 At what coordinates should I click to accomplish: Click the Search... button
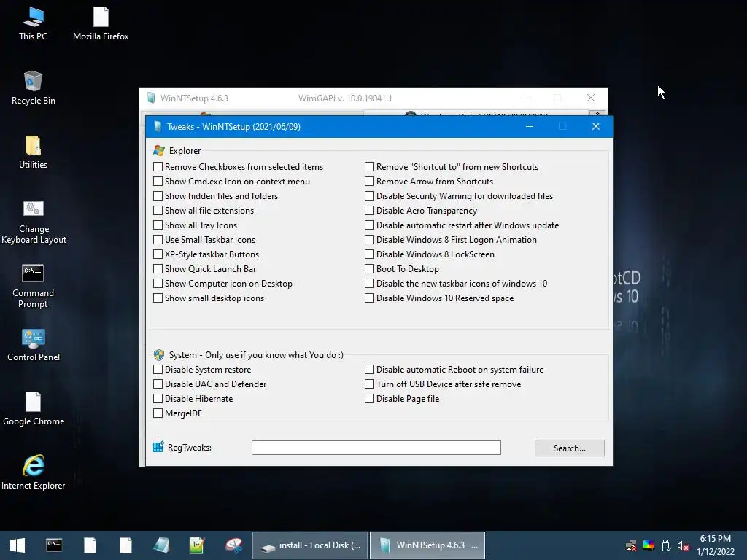569,448
